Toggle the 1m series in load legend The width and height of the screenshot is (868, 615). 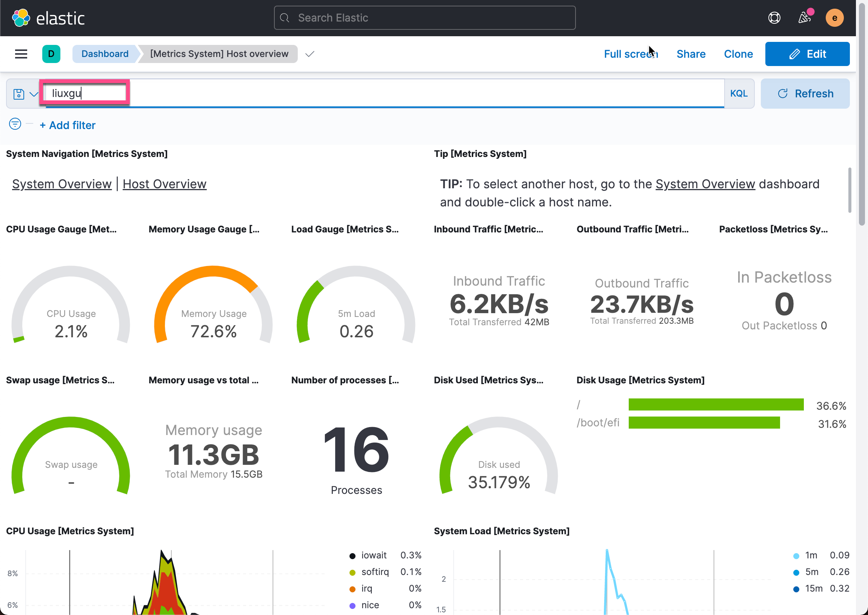810,555
